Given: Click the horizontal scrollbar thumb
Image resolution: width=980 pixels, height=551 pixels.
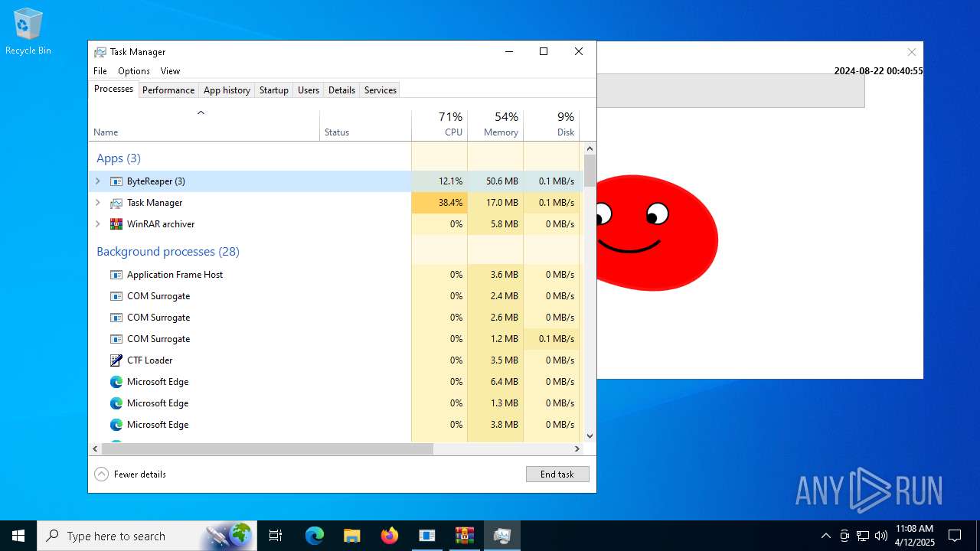Looking at the screenshot, I should click(x=267, y=449).
